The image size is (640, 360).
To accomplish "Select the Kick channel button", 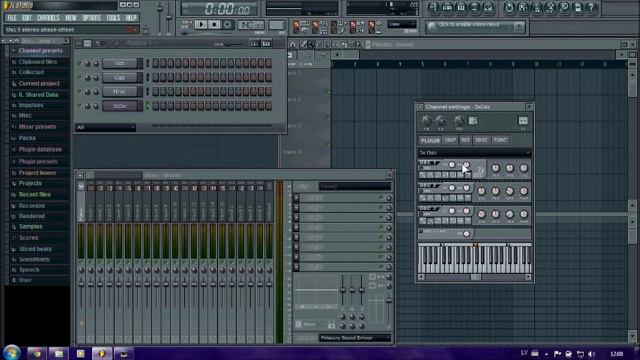I will [x=120, y=63].
